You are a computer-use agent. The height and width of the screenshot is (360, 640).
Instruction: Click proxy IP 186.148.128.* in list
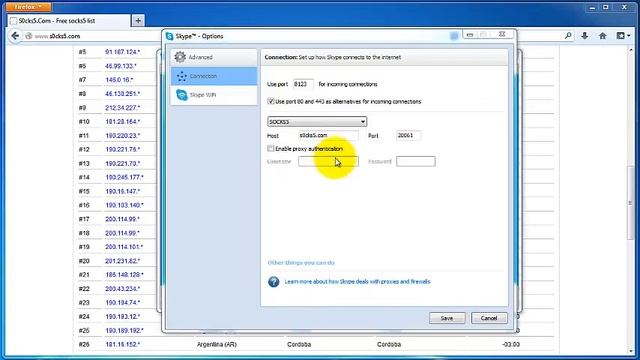coord(124,275)
